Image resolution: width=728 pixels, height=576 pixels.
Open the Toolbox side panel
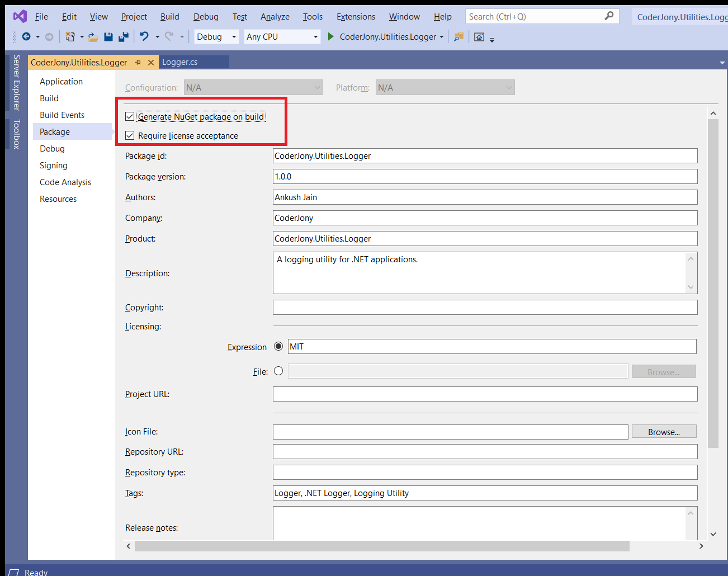tap(16, 134)
